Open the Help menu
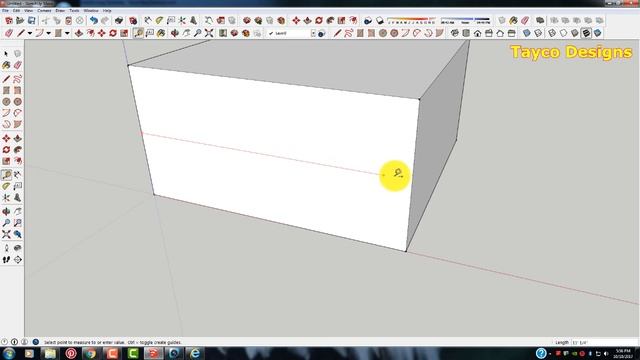 107,11
